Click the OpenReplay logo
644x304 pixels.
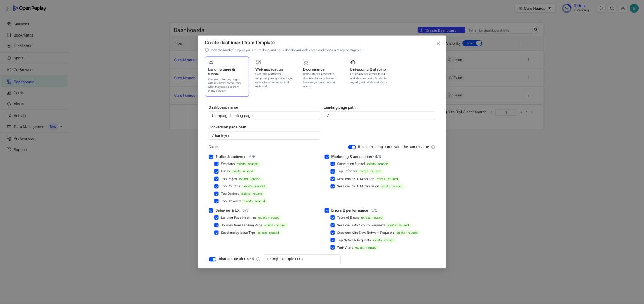pos(30,8)
